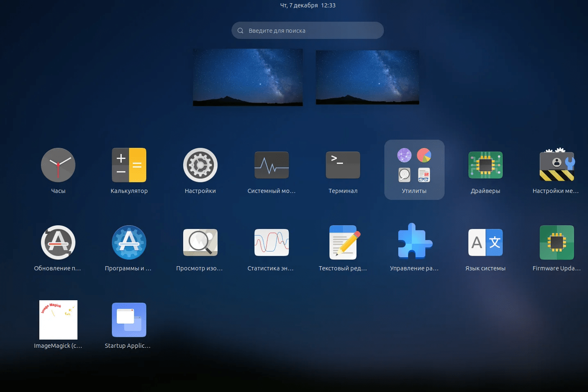Launch Обновление приложений updater
Image resolution: width=588 pixels, height=392 pixels.
pos(58,242)
